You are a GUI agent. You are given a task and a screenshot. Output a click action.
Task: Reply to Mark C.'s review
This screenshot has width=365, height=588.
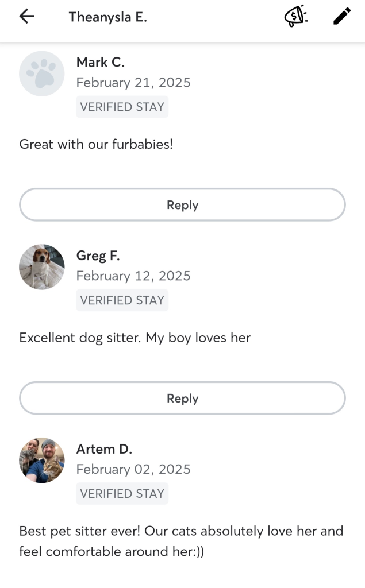pyautogui.click(x=182, y=205)
